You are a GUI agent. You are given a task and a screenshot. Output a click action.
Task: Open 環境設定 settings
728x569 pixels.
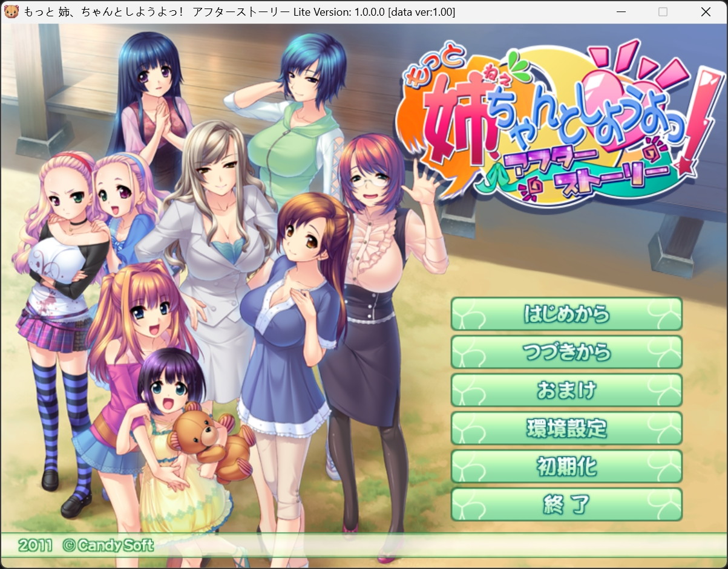pyautogui.click(x=566, y=428)
